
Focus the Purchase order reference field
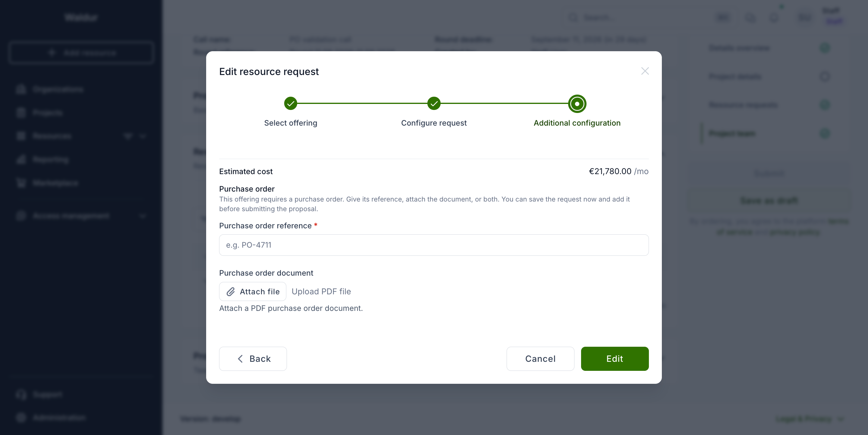click(434, 245)
